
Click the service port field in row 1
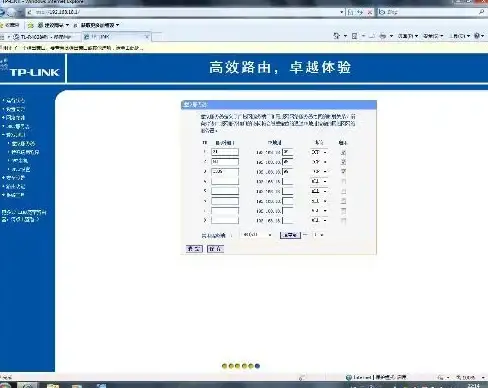[225, 152]
